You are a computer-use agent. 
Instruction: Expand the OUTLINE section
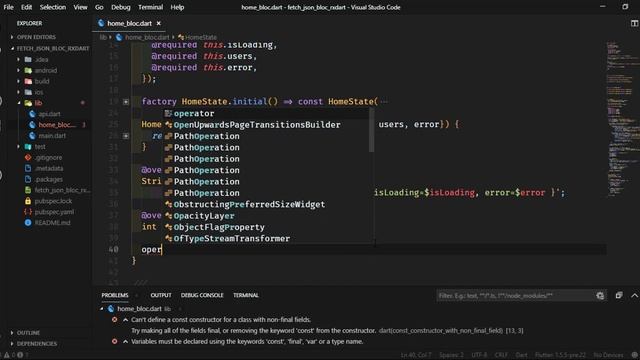click(x=28, y=333)
